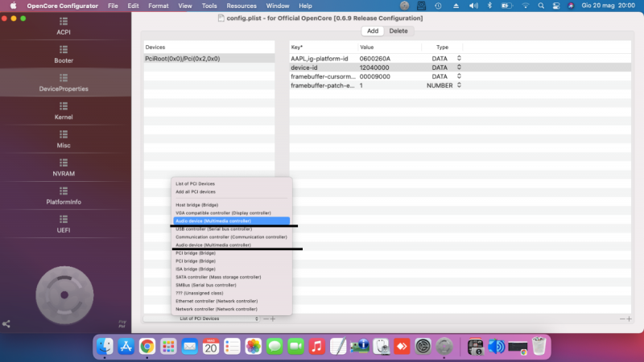Open the PlatformInfo sidebar section
The image size is (644, 362).
click(x=64, y=201)
